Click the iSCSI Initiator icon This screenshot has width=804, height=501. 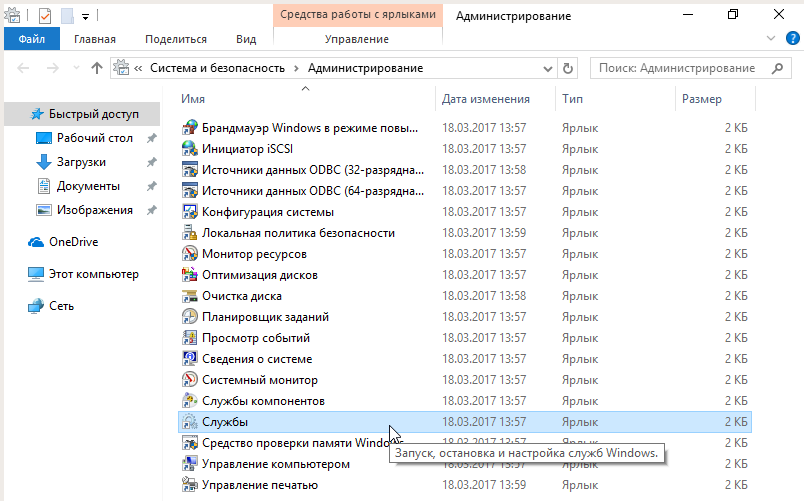pos(190,149)
